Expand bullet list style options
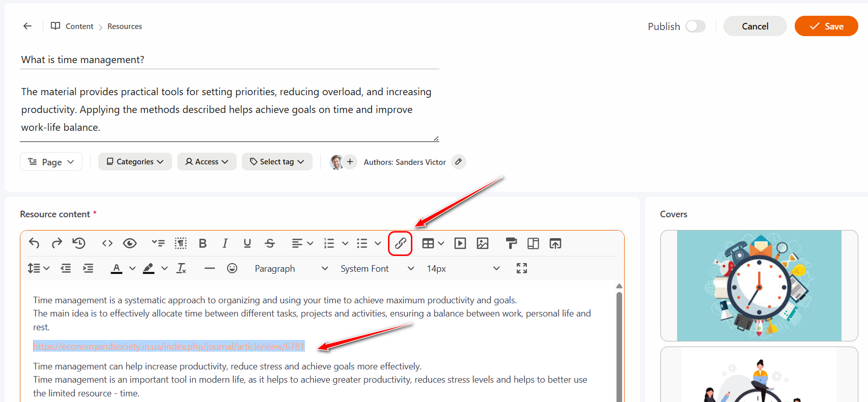This screenshot has width=868, height=402. [x=378, y=243]
